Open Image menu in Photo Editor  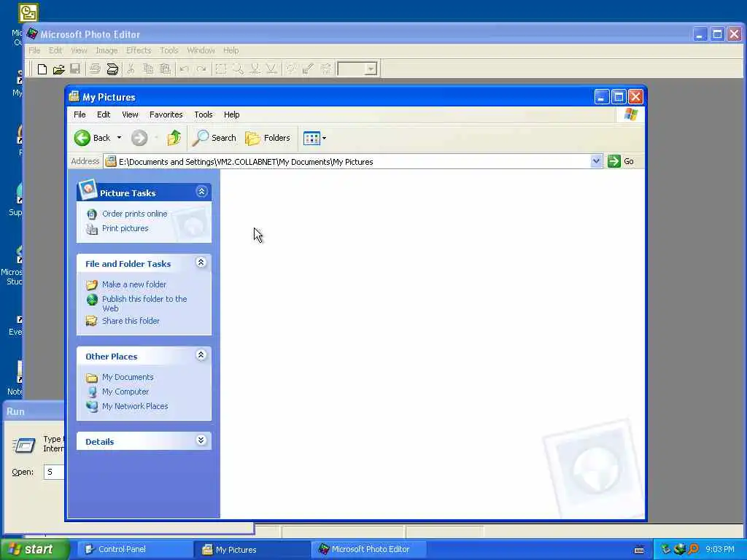click(107, 50)
